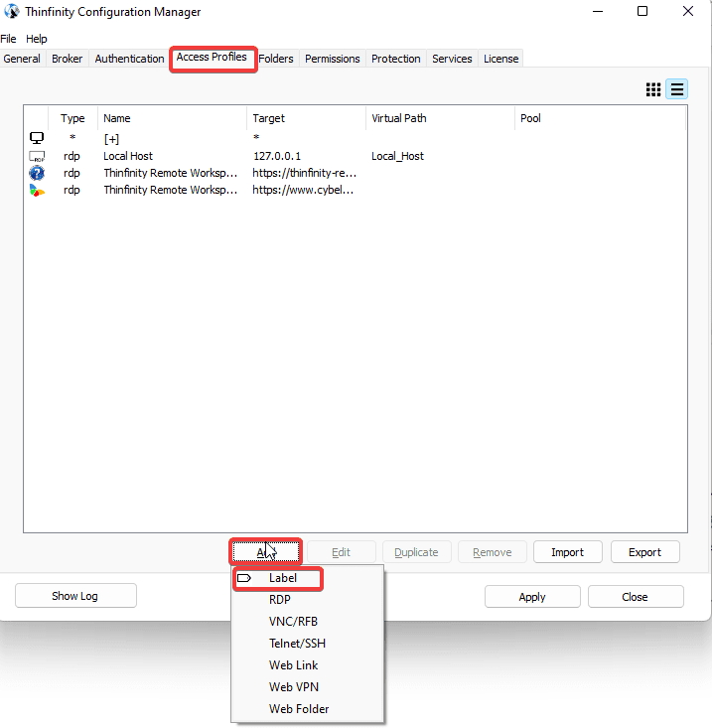The image size is (712, 728).
Task: Click the Local_Host virtual path cell
Action: pos(397,156)
